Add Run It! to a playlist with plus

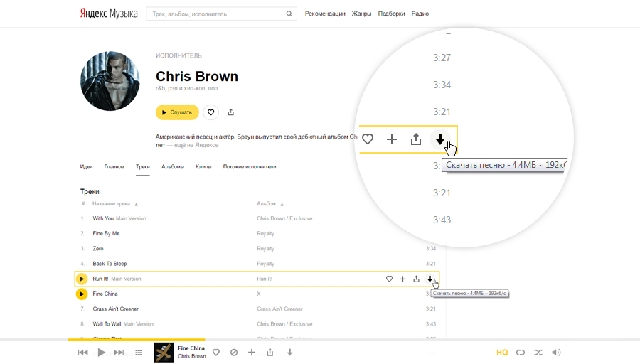click(403, 279)
